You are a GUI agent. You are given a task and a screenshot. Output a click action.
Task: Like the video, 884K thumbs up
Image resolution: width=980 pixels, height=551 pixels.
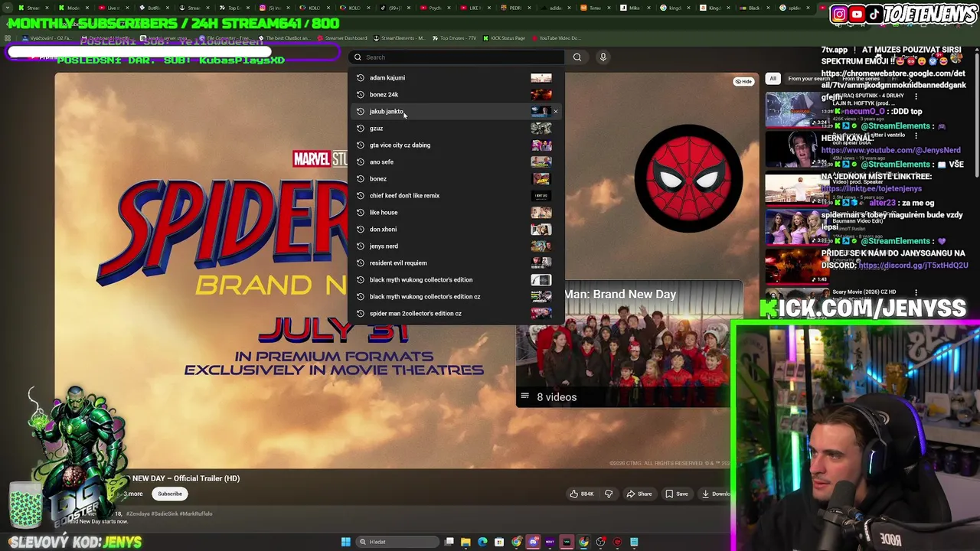click(581, 494)
